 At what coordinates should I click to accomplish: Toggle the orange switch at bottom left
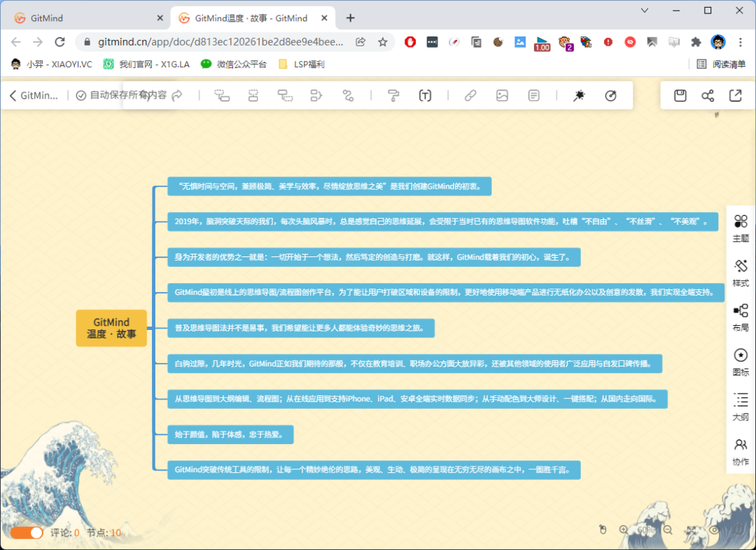27,532
